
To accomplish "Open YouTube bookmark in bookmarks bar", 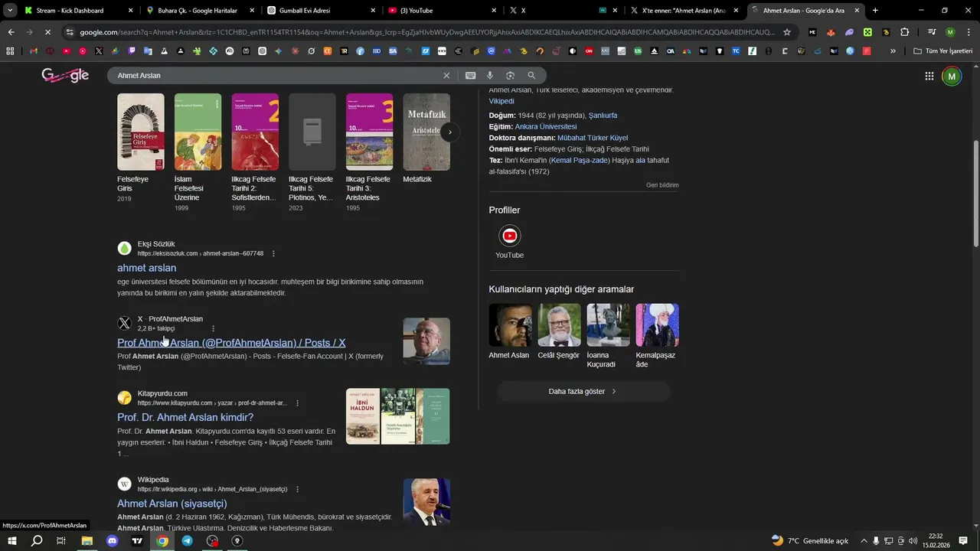I will click(67, 51).
